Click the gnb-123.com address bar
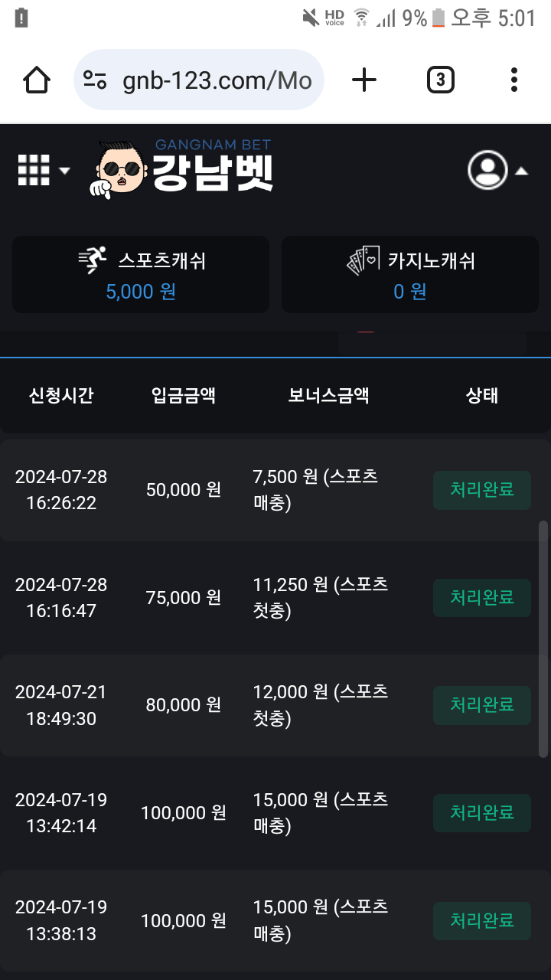 [x=216, y=80]
